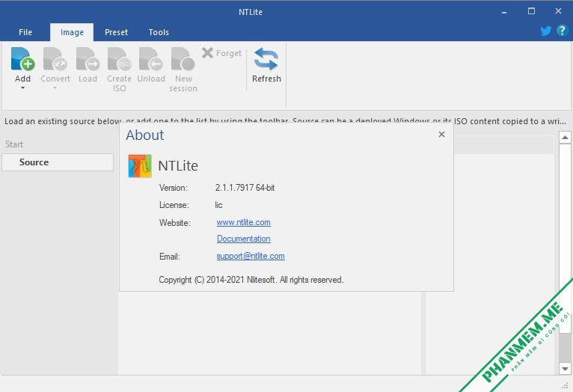This screenshot has height=392, width=573.
Task: Expand the Convert dropdown arrow
Action: click(x=55, y=88)
